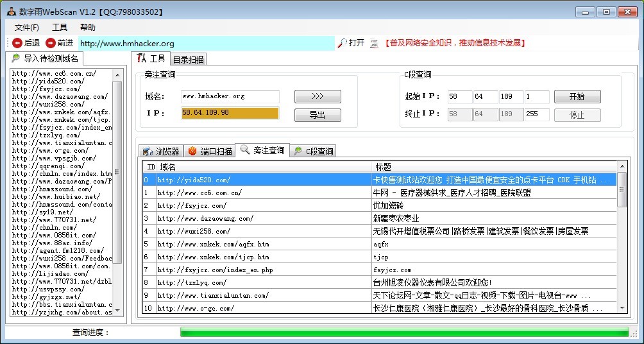The image size is (644, 344).
Task: Click the small computer icon after 打开
Action: pos(374,43)
